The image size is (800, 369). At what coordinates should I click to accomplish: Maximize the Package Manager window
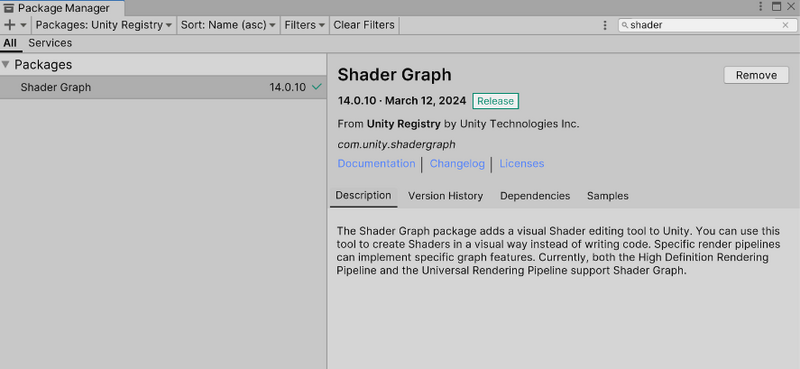tap(777, 7)
